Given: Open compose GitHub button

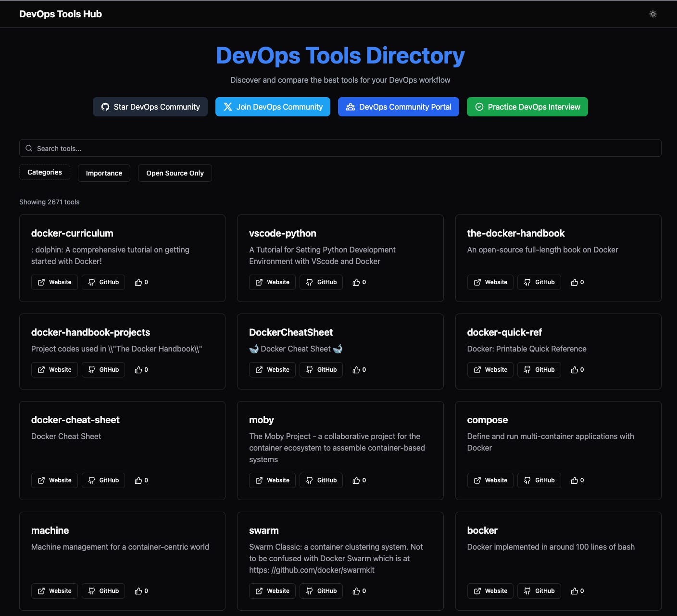Looking at the screenshot, I should coord(539,480).
